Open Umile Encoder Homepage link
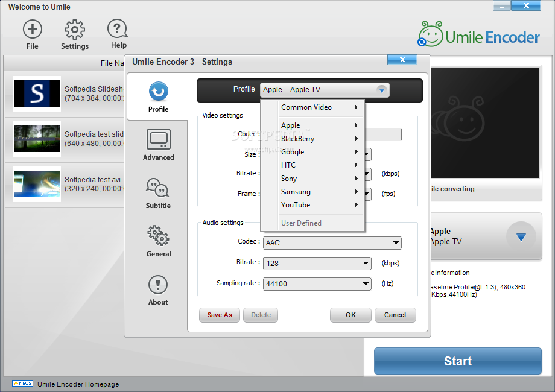Image resolution: width=555 pixels, height=392 pixels. [x=78, y=384]
